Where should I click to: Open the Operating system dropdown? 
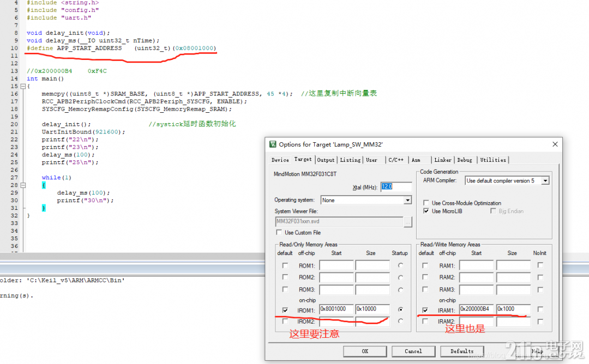407,201
